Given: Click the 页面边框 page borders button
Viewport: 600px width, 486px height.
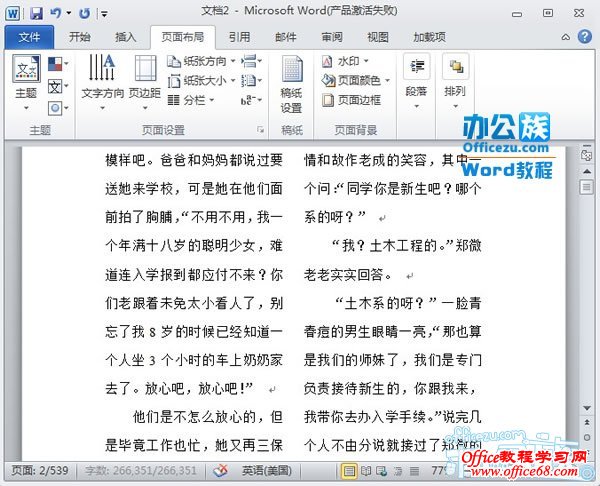Looking at the screenshot, I should click(x=351, y=100).
